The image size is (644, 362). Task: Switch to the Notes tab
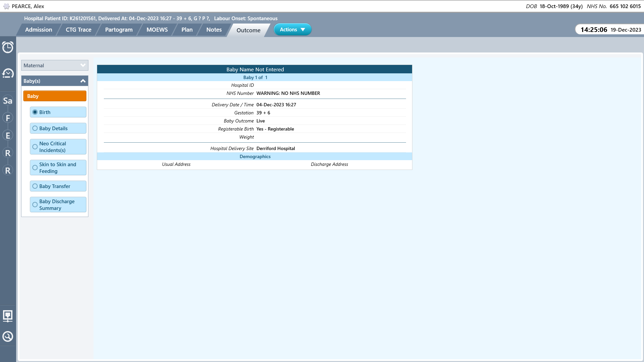click(214, 30)
